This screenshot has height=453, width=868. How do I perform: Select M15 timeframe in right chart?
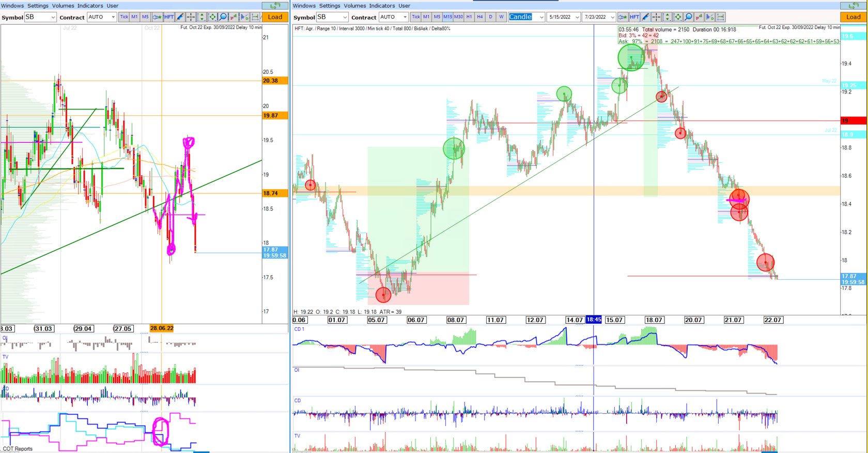[447, 17]
